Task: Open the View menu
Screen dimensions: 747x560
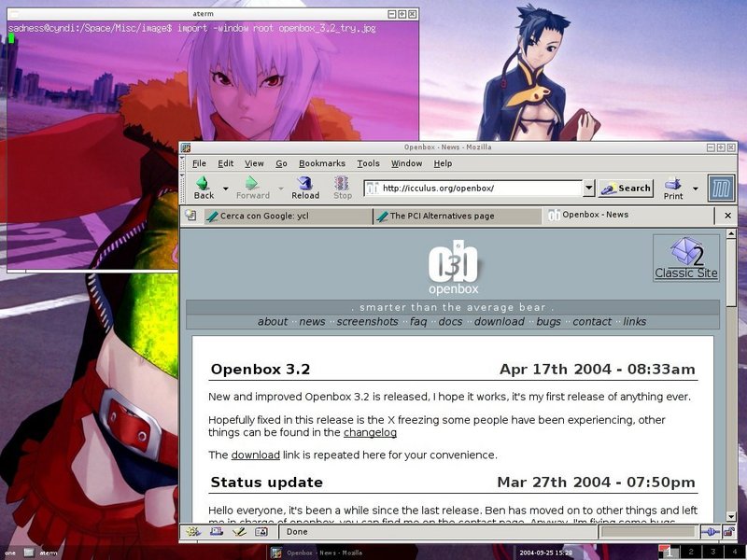Action: point(254,163)
